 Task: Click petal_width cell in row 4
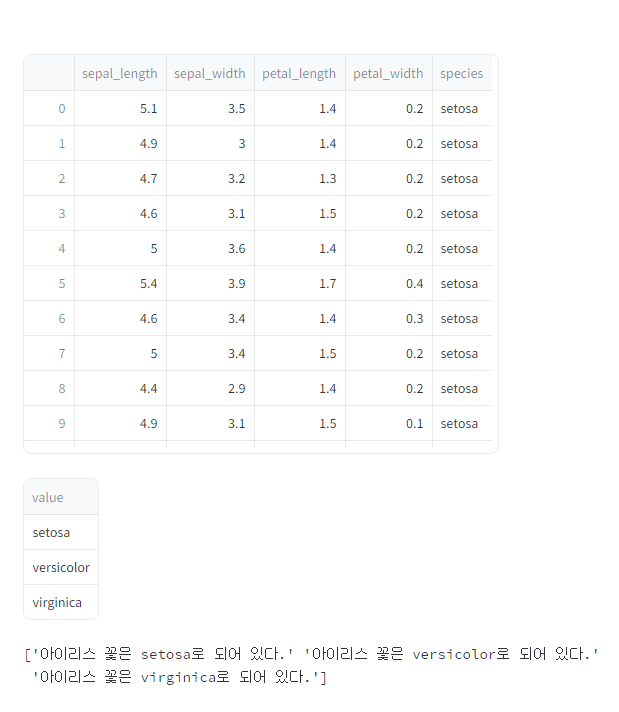pyautogui.click(x=389, y=248)
